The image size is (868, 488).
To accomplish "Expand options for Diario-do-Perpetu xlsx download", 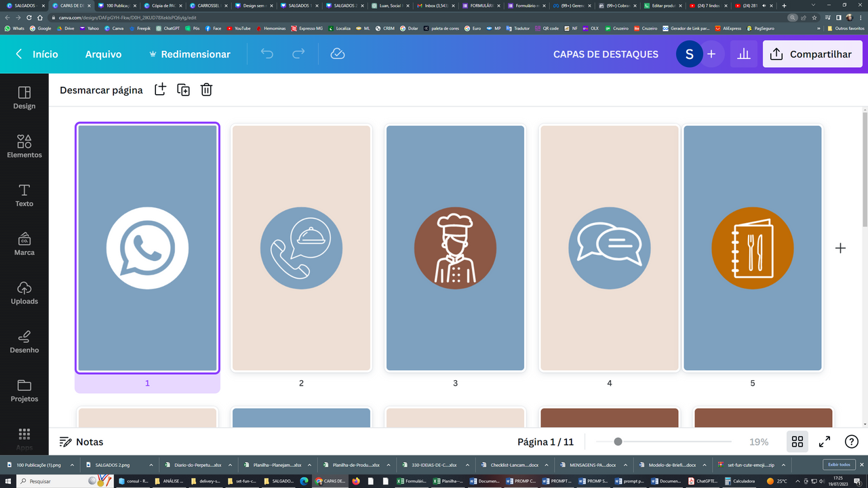I will 231,465.
